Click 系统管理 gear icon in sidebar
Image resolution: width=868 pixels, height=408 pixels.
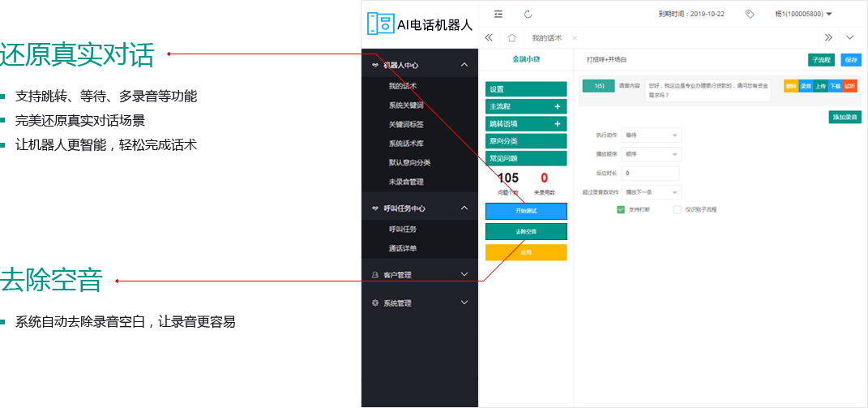(374, 303)
